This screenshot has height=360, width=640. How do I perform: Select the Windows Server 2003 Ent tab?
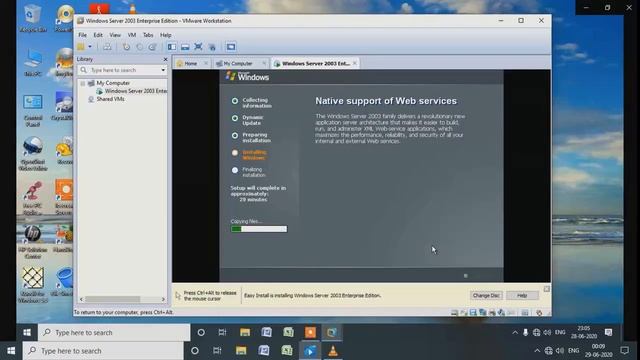(316, 64)
